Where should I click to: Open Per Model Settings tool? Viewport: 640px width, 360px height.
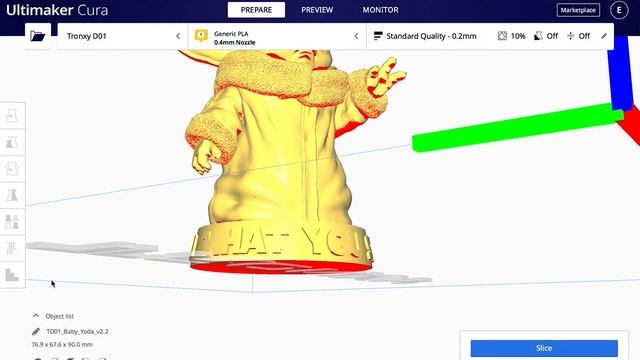pyautogui.click(x=12, y=222)
